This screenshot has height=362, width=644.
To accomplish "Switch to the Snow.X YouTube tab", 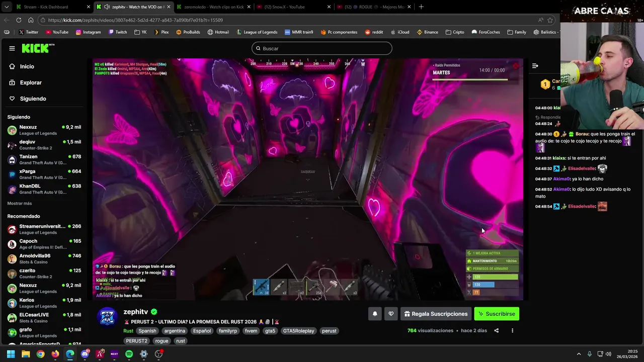I will [x=293, y=7].
